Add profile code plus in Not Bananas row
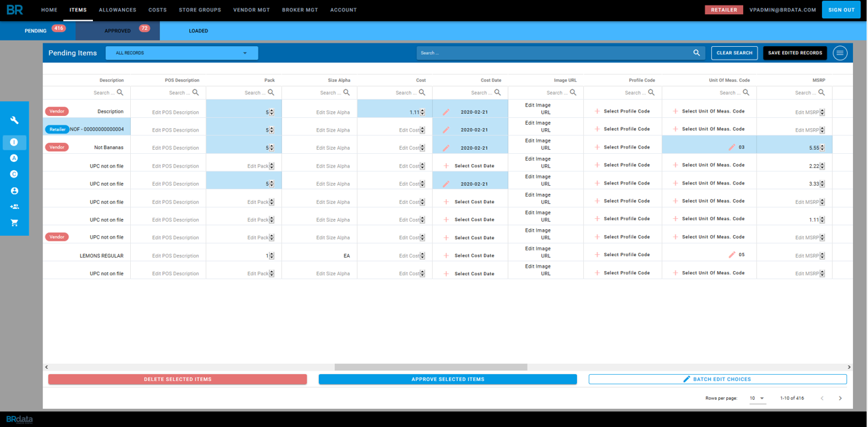Viewport: 868px width, 427px height. (597, 147)
